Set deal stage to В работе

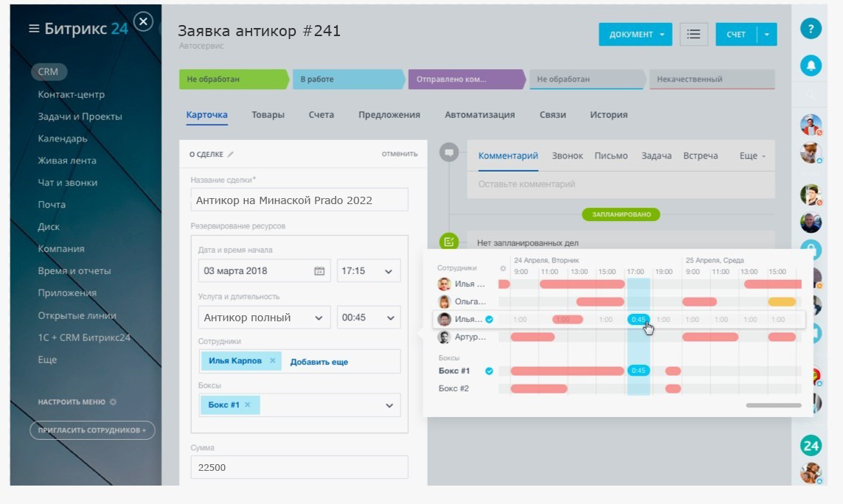pos(348,79)
